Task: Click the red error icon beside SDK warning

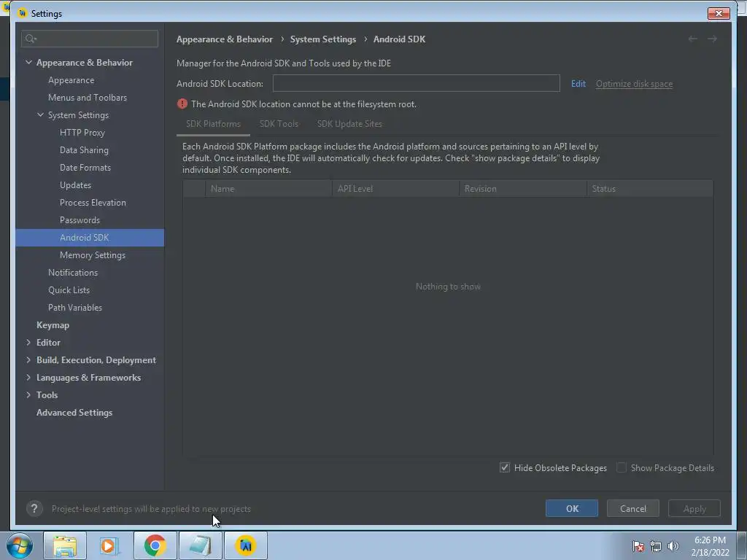Action: [182, 104]
